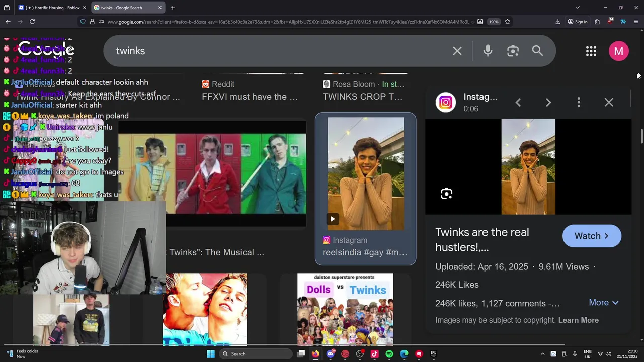Focus the browser URL address bar
Viewport: 644px width, 362px height.
tap(289, 22)
